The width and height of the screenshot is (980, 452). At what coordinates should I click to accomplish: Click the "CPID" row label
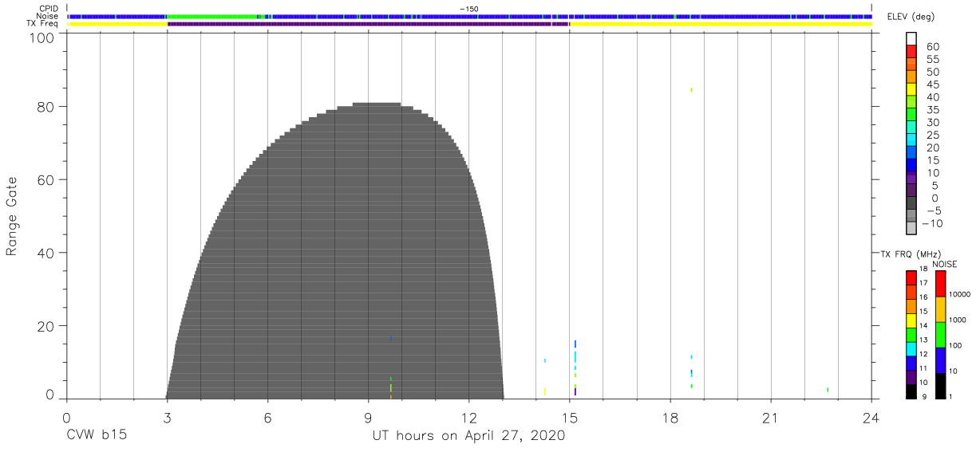(x=50, y=8)
